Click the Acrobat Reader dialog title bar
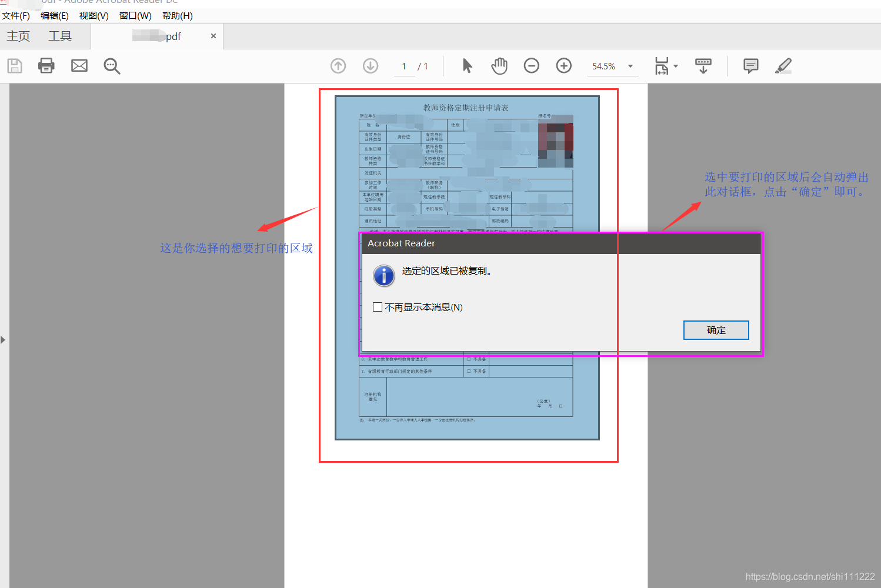881x588 pixels. (561, 243)
